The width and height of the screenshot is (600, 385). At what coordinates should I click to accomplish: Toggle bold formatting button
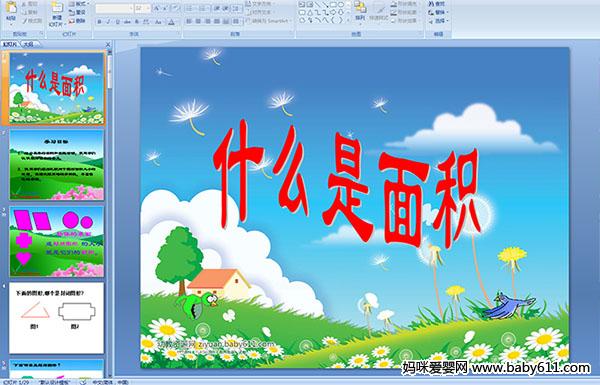coord(99,22)
